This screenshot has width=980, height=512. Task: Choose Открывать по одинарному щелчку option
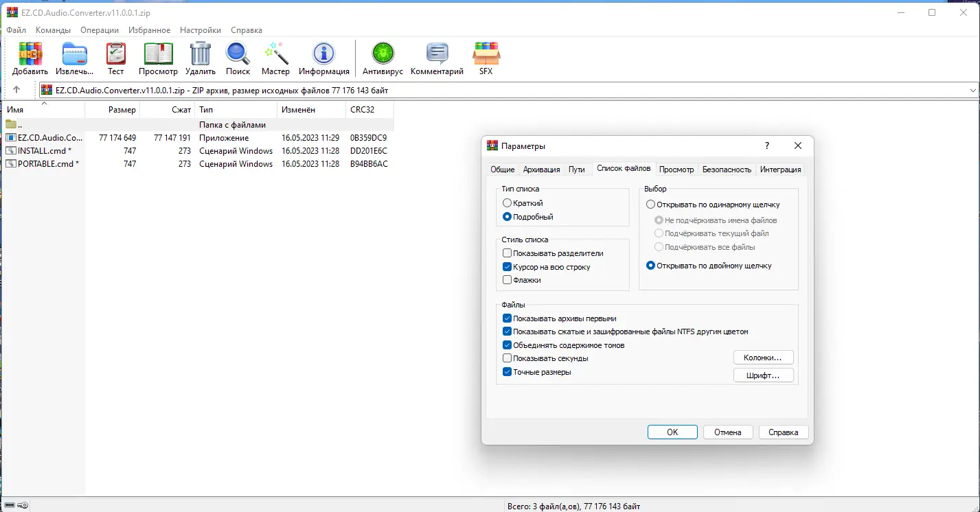click(650, 205)
